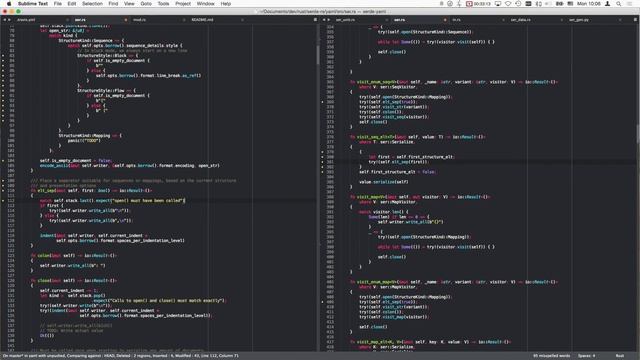Open the AirPlay display menu icon

pyautogui.click(x=498, y=4)
